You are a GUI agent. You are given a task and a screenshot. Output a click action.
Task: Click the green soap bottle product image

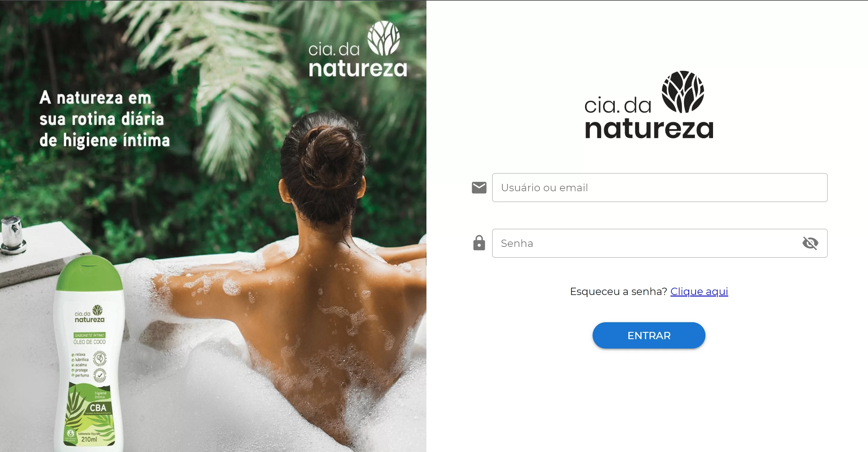(x=89, y=354)
